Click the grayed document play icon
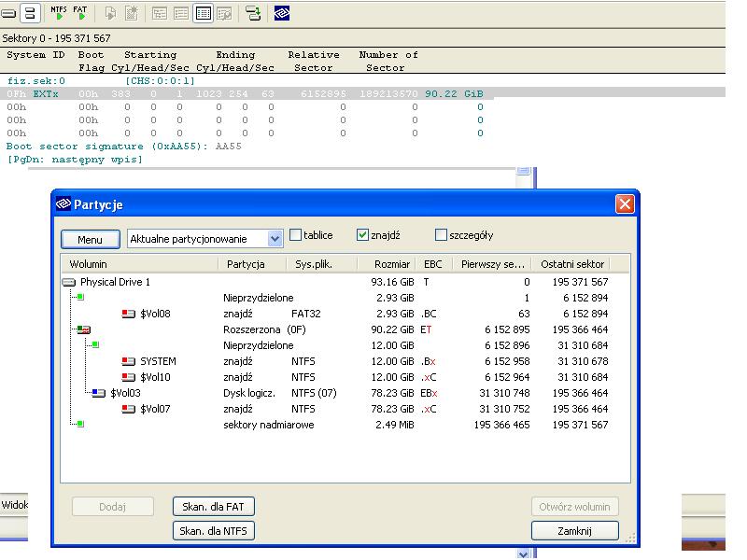 coord(110,13)
